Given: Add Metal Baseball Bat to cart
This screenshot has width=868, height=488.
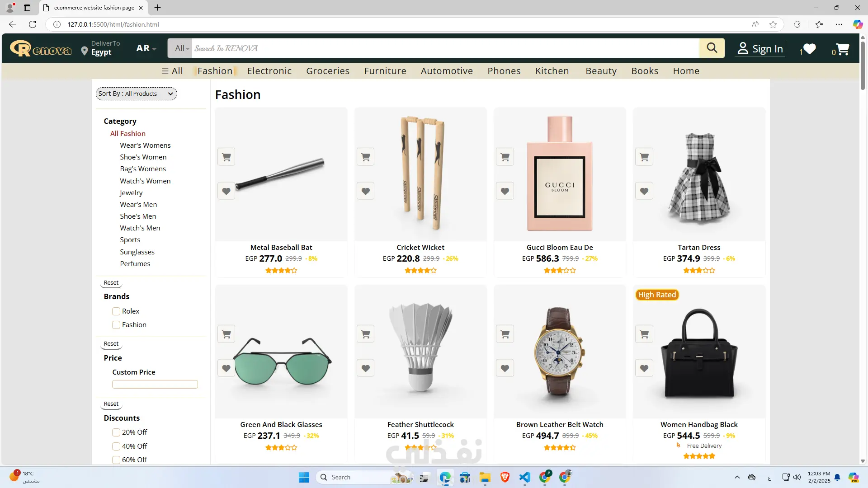Looking at the screenshot, I should 226,157.
